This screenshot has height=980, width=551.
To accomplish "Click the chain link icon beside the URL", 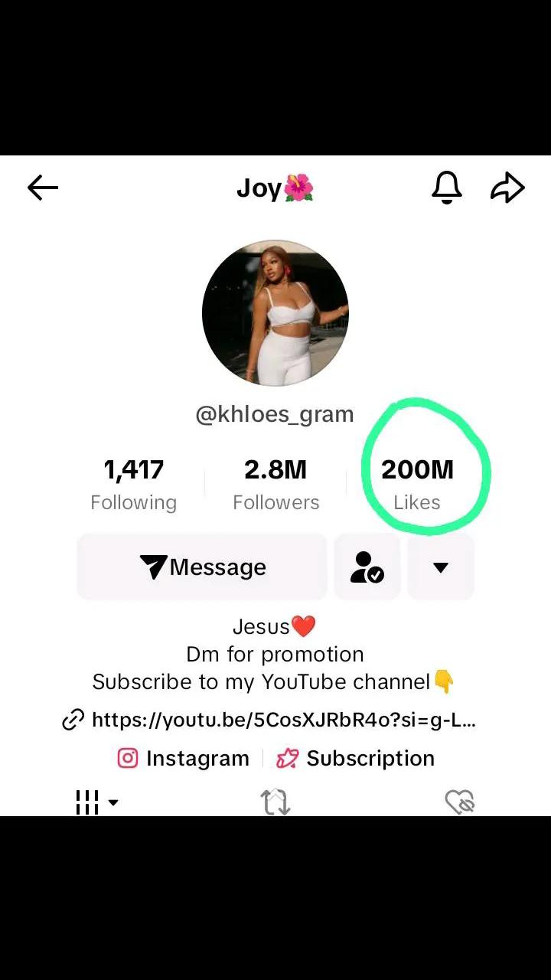I will [x=73, y=720].
